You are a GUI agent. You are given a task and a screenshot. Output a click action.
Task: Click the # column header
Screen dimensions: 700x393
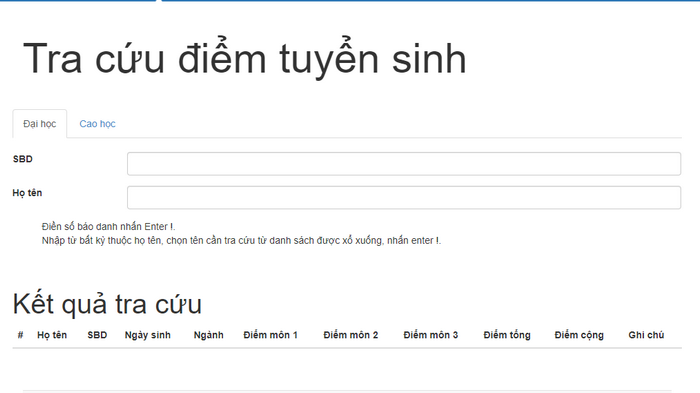point(20,335)
